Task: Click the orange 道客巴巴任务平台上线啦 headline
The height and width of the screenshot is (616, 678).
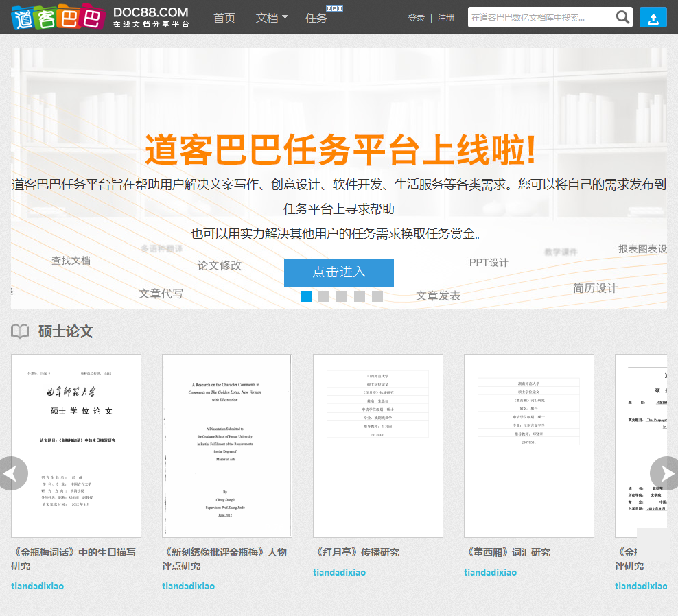Action: coord(340,150)
